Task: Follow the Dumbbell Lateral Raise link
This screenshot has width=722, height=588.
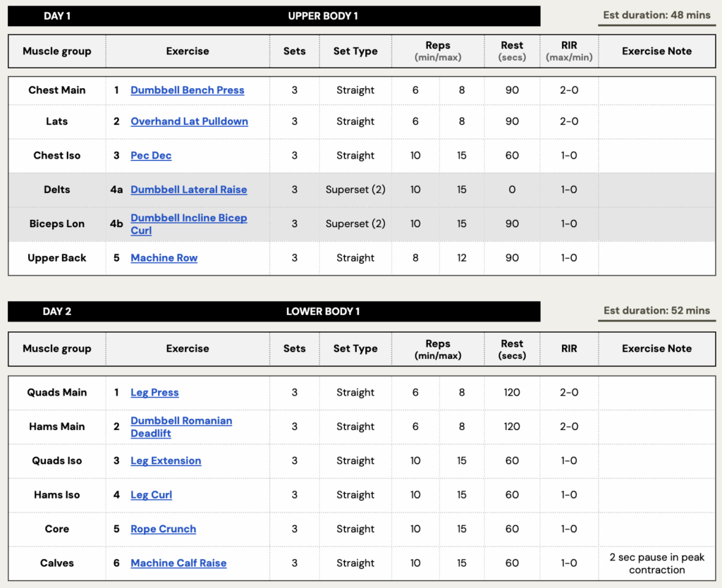Action: pyautogui.click(x=188, y=190)
